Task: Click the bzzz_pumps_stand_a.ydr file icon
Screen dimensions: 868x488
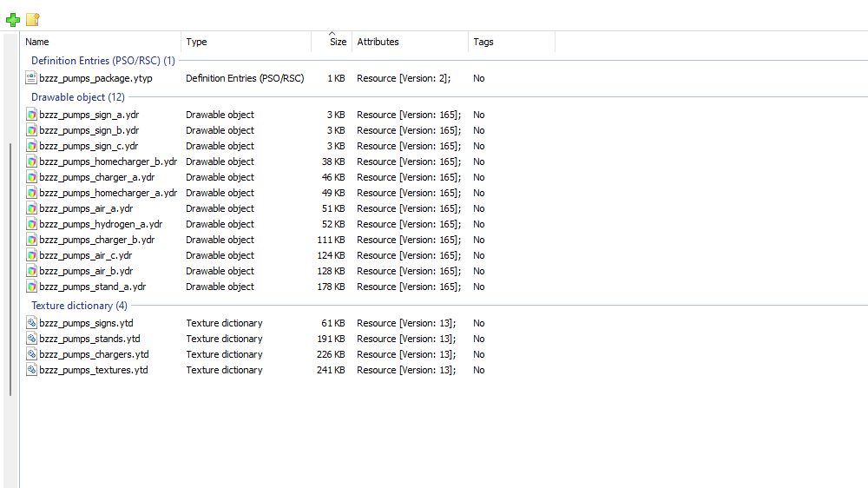Action: pyautogui.click(x=31, y=287)
